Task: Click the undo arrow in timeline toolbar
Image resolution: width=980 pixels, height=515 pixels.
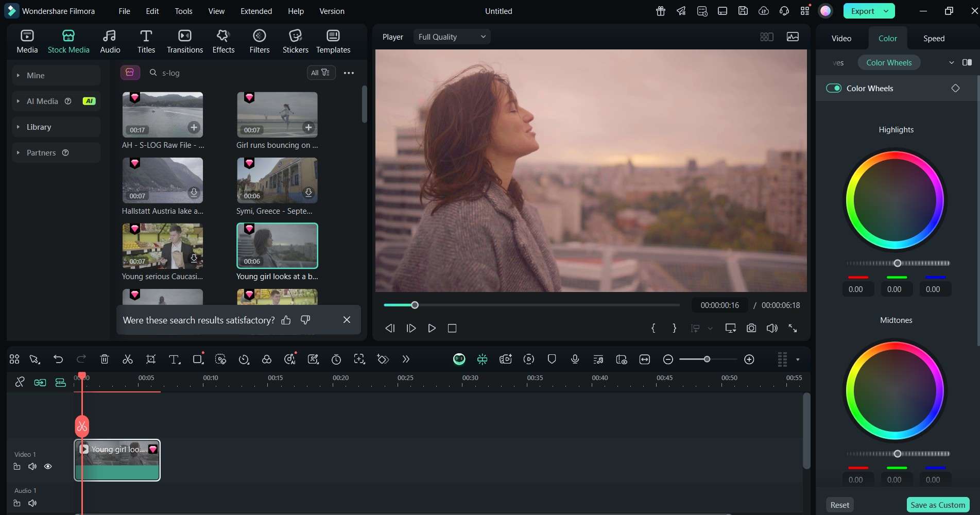Action: tap(58, 359)
